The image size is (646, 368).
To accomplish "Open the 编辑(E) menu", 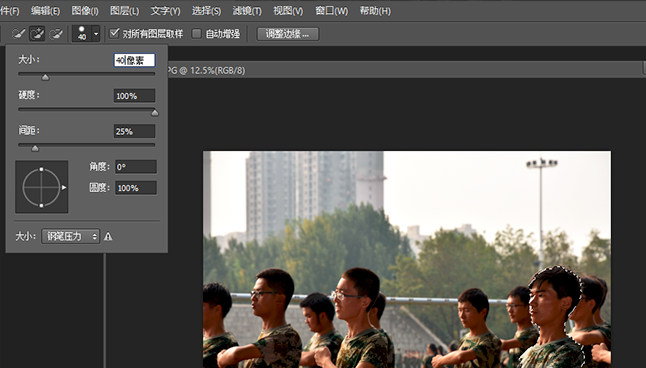I will [x=45, y=11].
